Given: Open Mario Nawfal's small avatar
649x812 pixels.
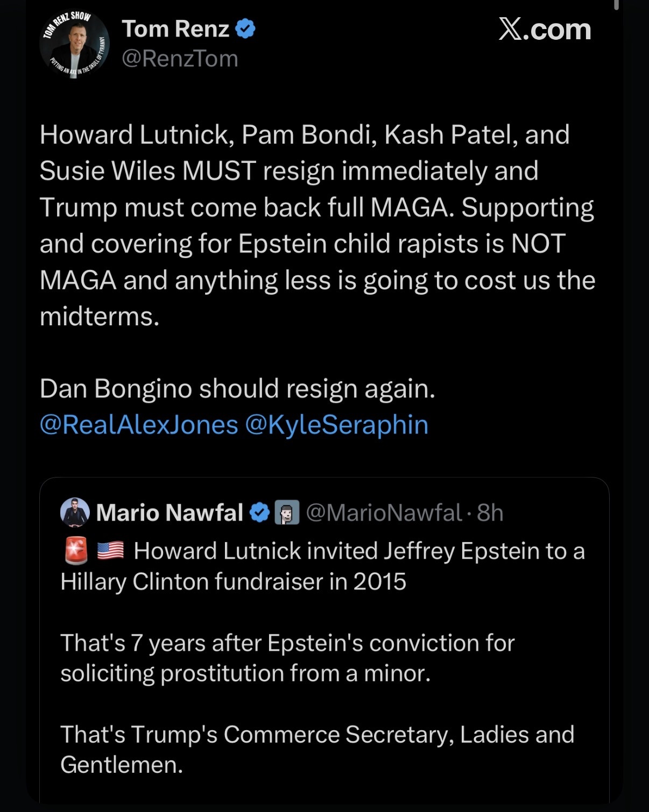Looking at the screenshot, I should 75,512.
